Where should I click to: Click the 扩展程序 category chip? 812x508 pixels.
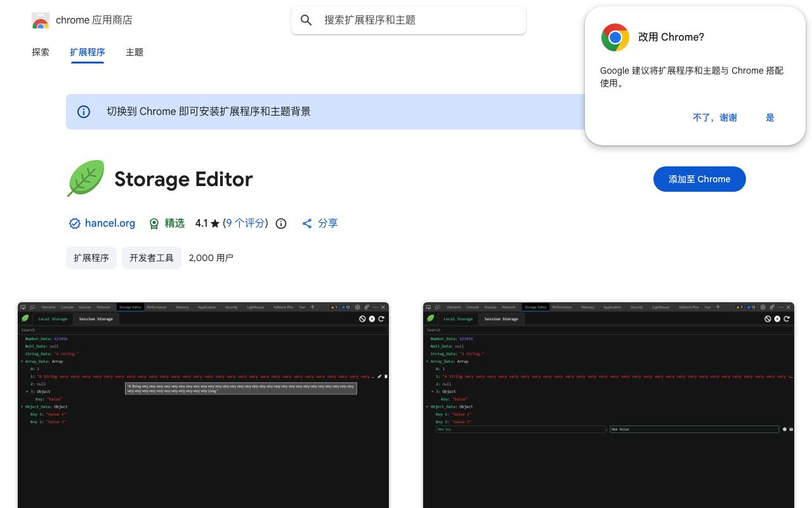coord(91,258)
